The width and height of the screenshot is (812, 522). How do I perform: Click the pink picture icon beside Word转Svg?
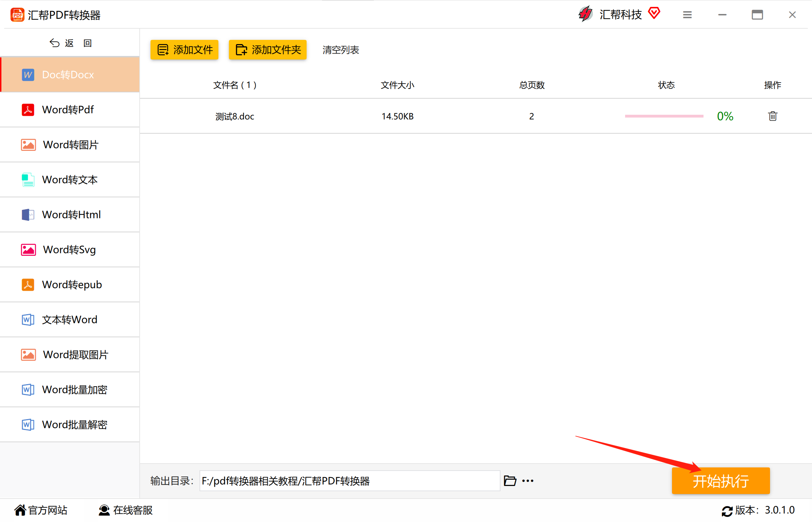pyautogui.click(x=28, y=250)
